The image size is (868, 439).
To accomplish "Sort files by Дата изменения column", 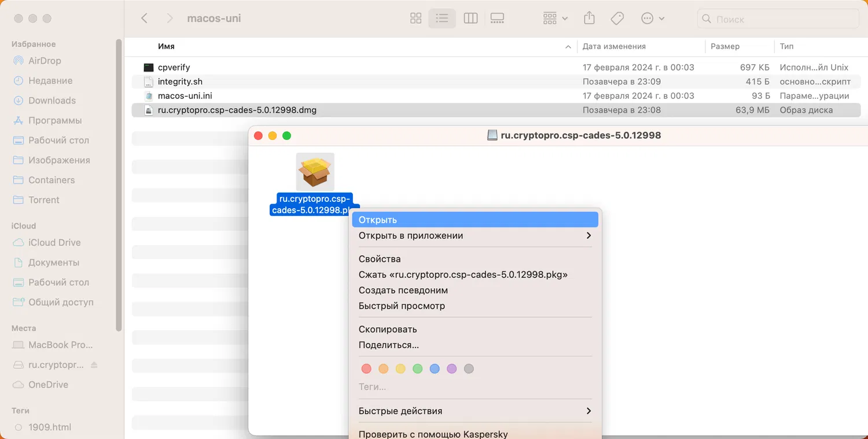I will pos(614,46).
